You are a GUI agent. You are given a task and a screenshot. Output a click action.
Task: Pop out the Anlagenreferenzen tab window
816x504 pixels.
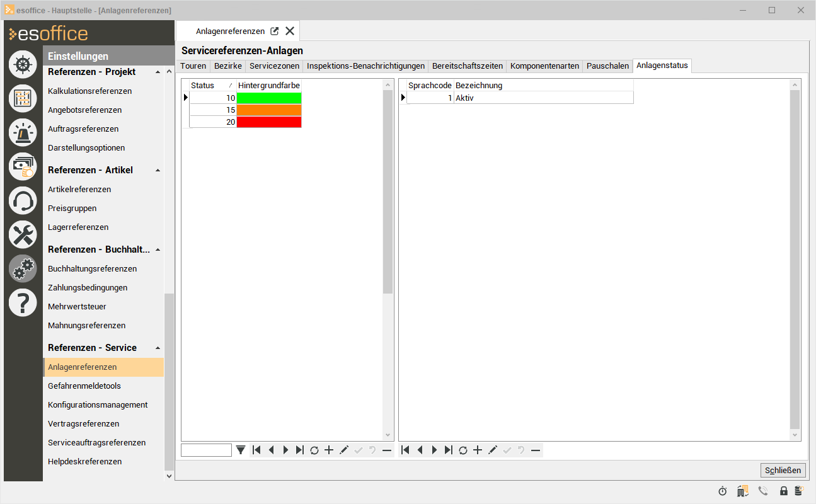275,31
